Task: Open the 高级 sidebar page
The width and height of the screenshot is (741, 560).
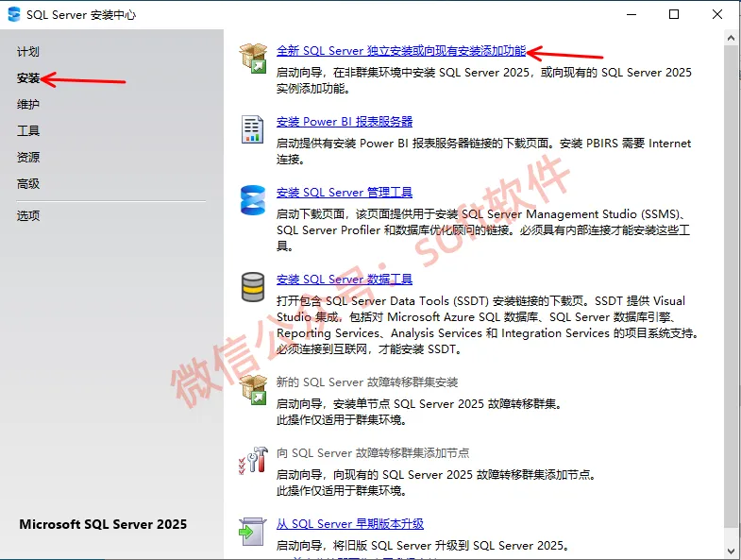Action: pos(28,183)
